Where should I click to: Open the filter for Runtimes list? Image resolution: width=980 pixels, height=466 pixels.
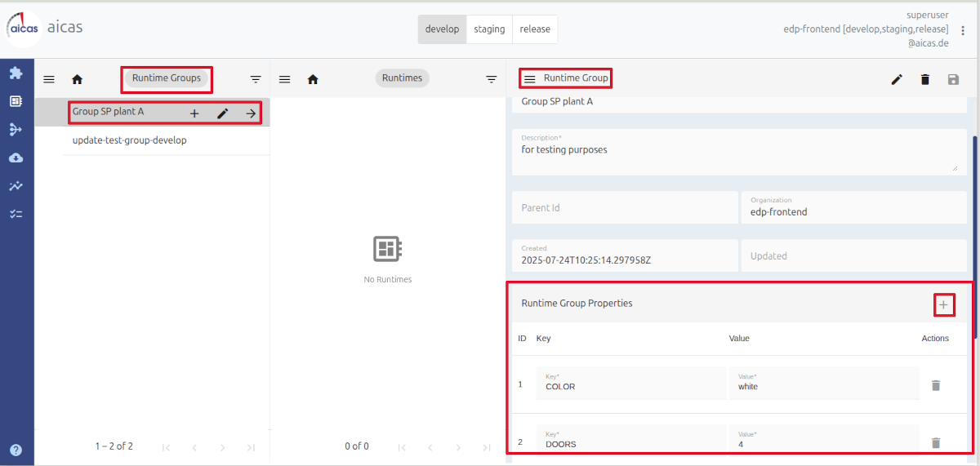(491, 79)
